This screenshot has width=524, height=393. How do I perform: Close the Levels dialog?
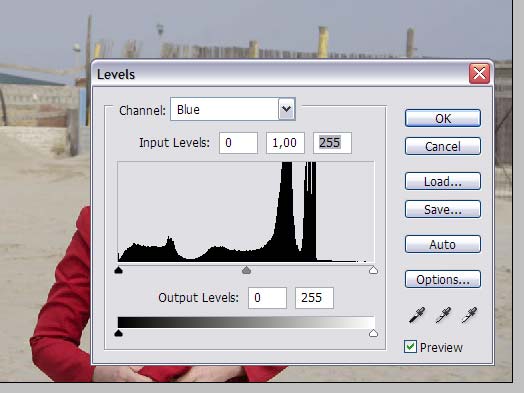(x=479, y=74)
